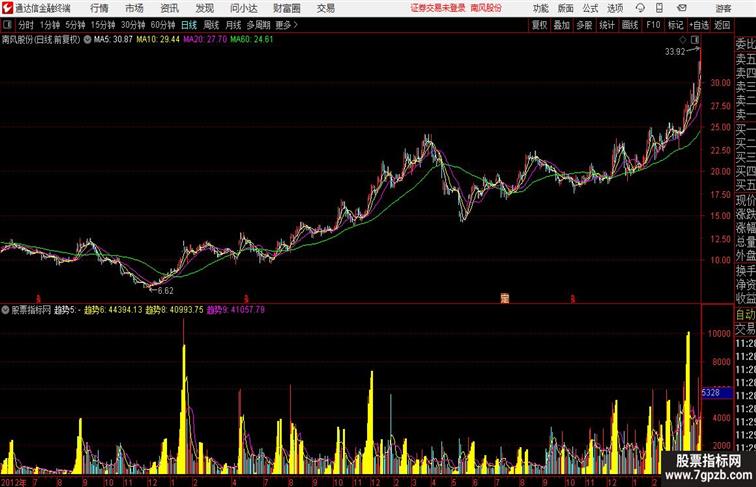Open the 财富圈 menu
The width and height of the screenshot is (756, 487).
[x=287, y=8]
